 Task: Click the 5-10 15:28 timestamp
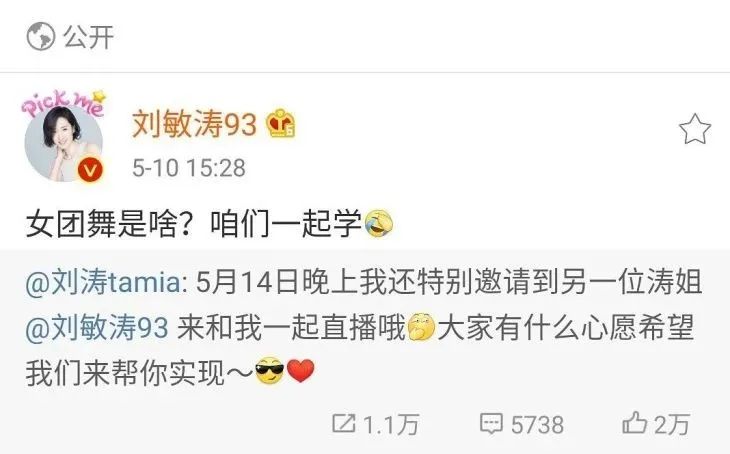point(189,168)
